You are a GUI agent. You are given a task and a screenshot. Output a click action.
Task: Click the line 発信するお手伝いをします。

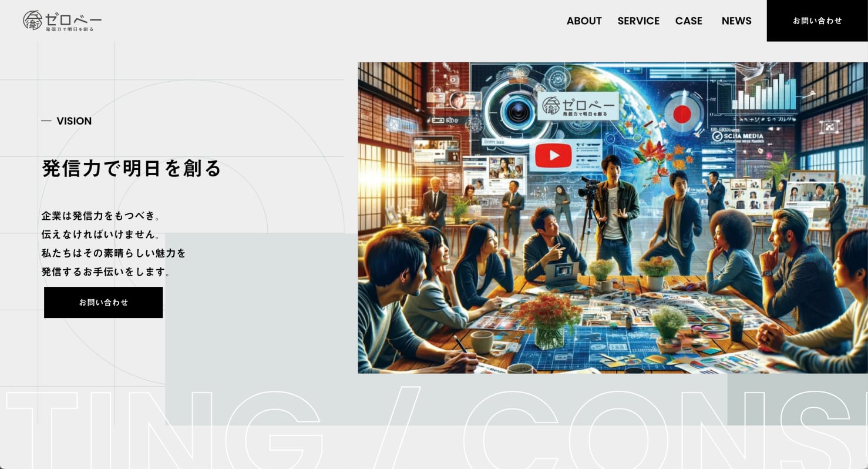tap(106, 272)
